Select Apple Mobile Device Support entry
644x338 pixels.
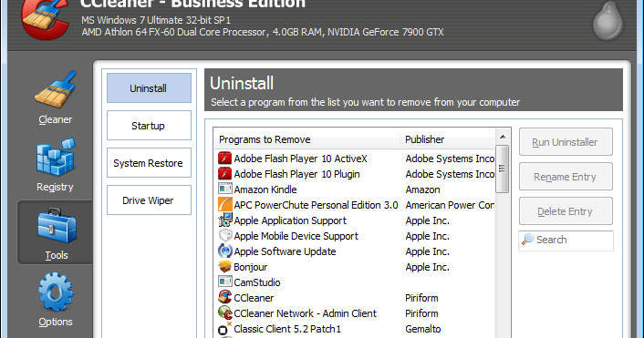coord(296,236)
